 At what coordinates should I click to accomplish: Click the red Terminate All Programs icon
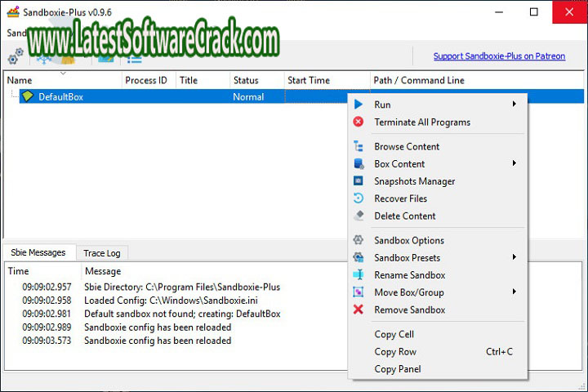click(359, 122)
